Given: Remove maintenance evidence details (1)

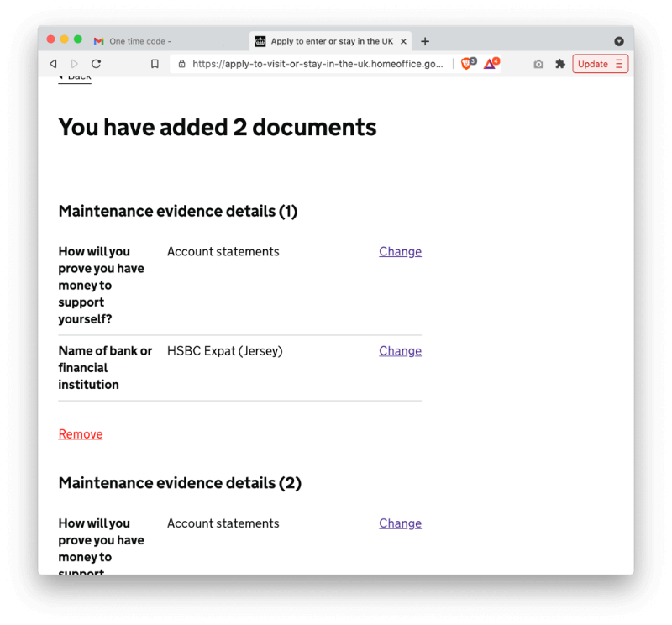Looking at the screenshot, I should [x=81, y=434].
